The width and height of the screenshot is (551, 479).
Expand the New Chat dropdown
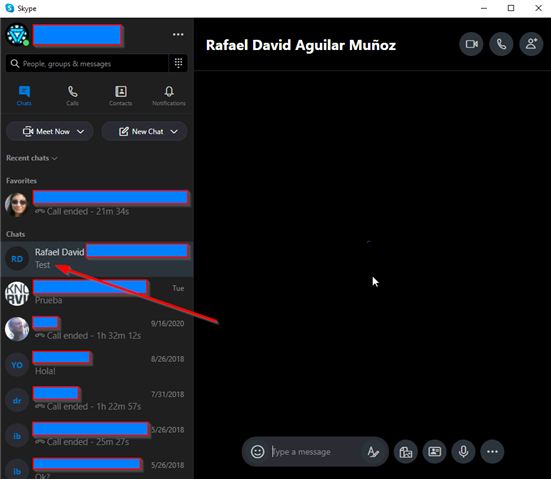pos(174,131)
